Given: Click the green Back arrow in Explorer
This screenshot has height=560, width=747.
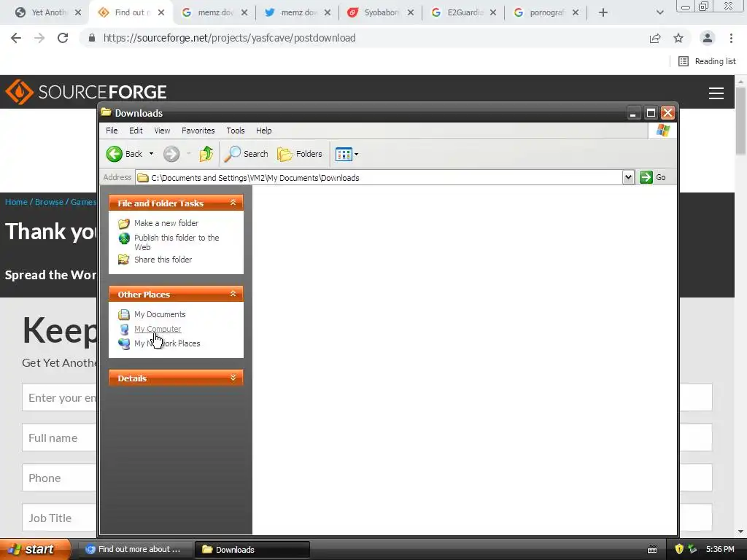Looking at the screenshot, I should click(x=114, y=154).
